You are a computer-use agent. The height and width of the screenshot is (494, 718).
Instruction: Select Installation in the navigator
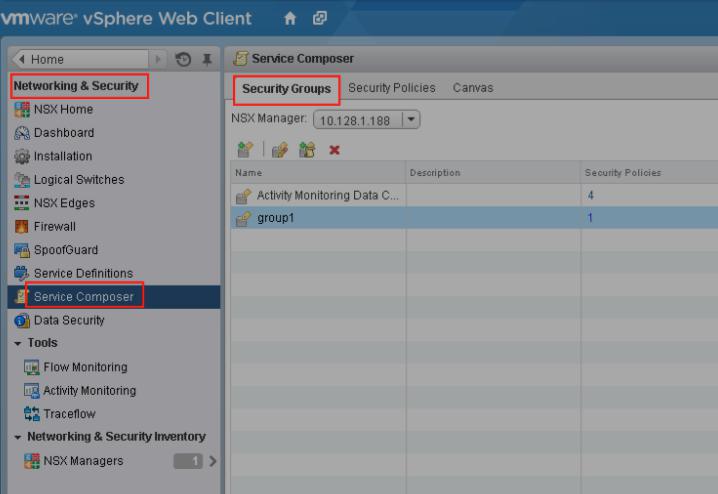[63, 156]
